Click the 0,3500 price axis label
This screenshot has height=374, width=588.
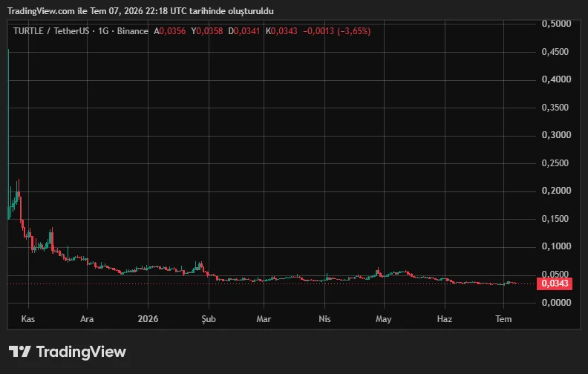pos(555,108)
